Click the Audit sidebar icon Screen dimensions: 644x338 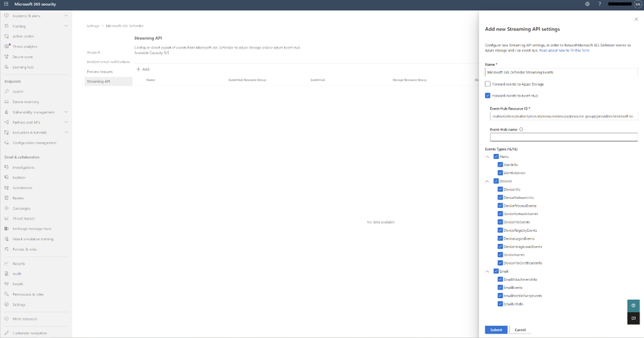(6, 274)
